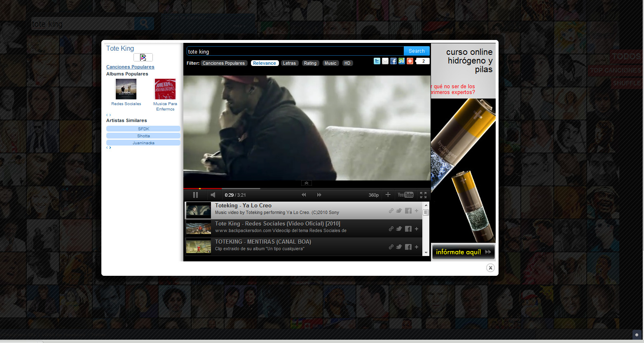Turn on the Letras filter
This screenshot has width=644, height=343.
coord(289,63)
